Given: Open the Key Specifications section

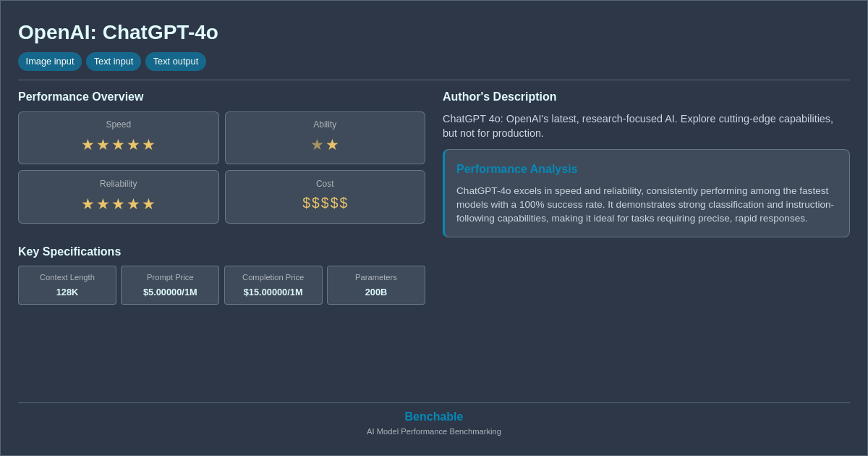Looking at the screenshot, I should coord(69,251).
